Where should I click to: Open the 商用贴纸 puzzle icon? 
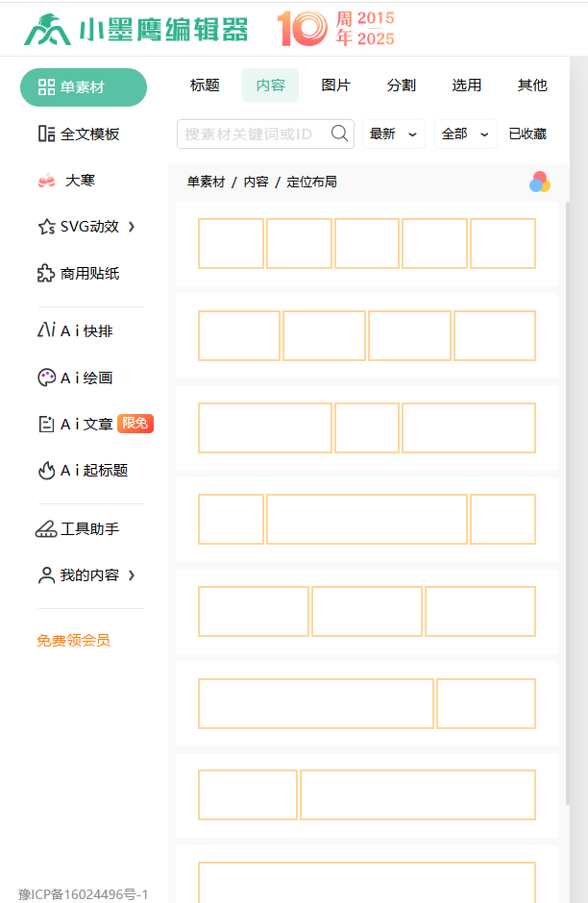(x=45, y=273)
